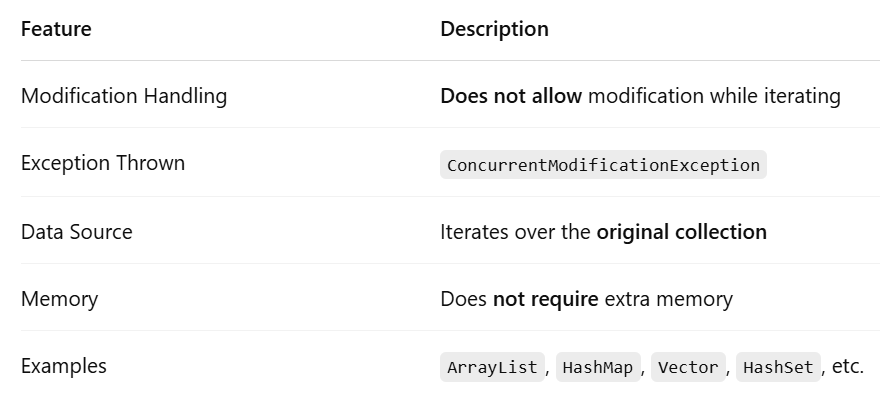Select the Data Source row label

click(x=76, y=232)
